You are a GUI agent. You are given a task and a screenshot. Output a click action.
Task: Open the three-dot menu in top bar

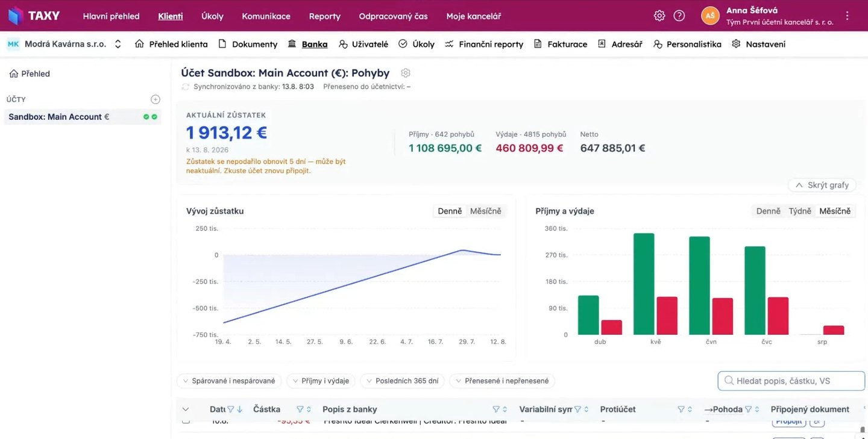[848, 16]
